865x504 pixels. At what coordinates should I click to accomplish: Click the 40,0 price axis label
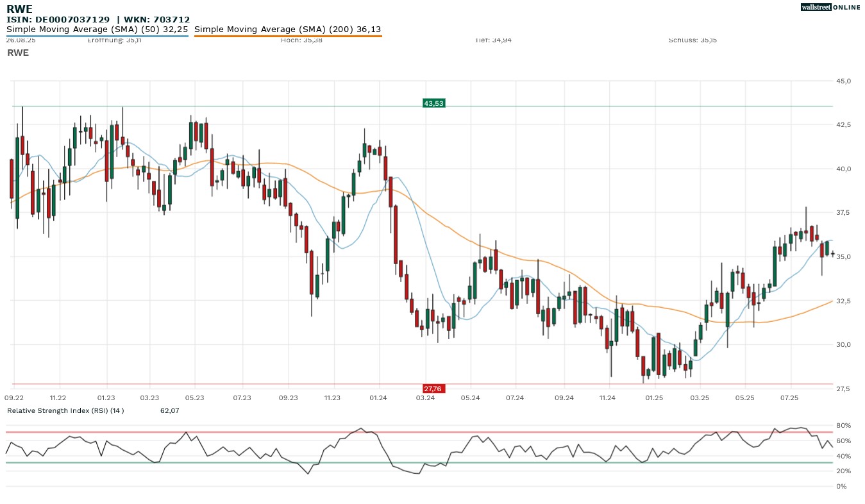843,169
